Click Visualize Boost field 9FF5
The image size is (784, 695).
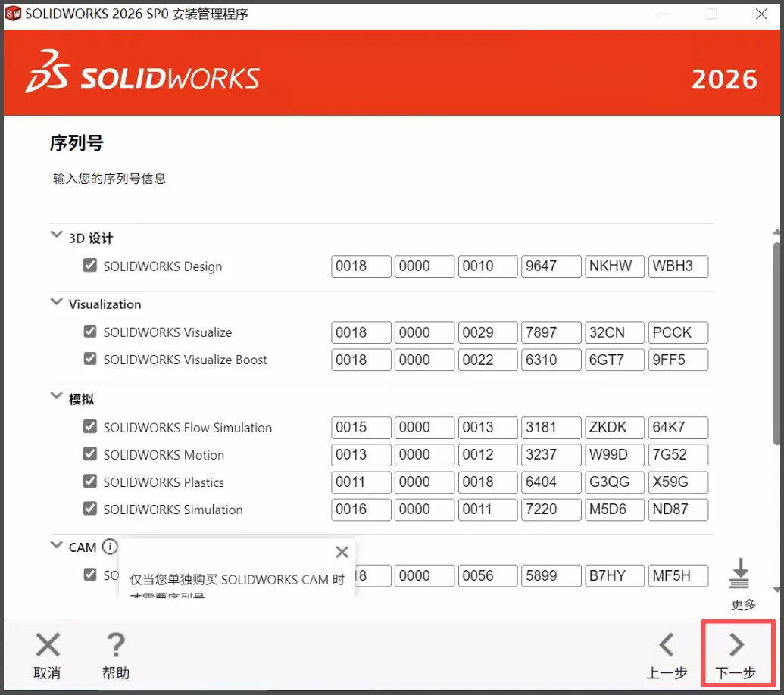pos(678,360)
